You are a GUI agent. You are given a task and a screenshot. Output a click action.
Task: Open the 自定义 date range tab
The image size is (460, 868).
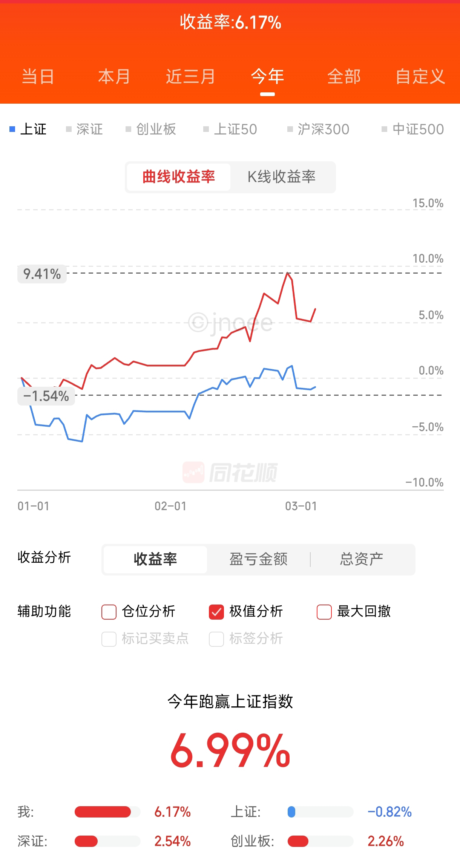[x=420, y=77]
